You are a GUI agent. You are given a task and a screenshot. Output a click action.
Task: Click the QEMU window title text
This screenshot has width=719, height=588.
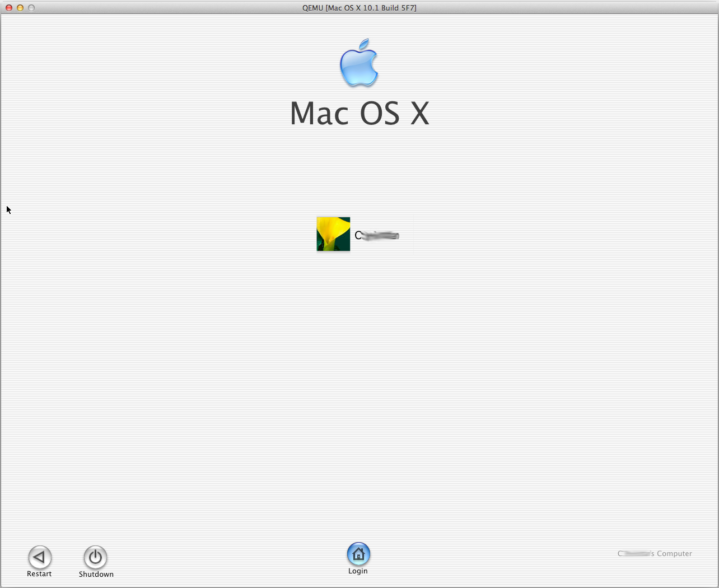point(359,8)
